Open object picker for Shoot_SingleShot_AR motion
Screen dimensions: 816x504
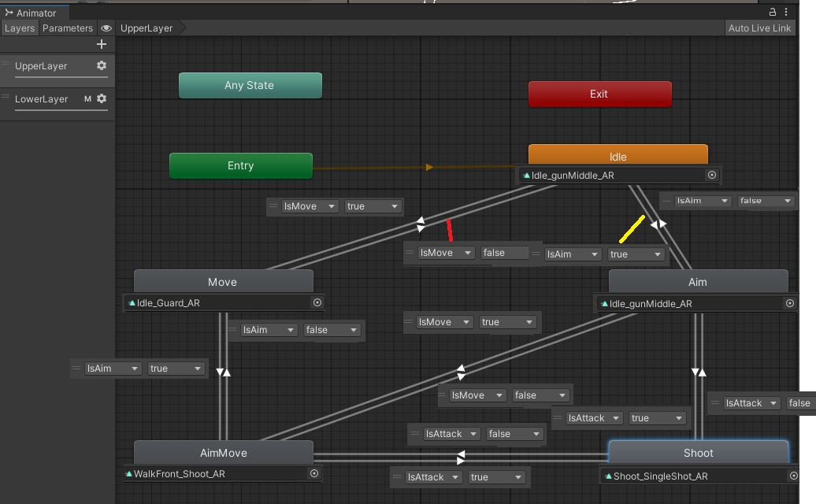794,476
